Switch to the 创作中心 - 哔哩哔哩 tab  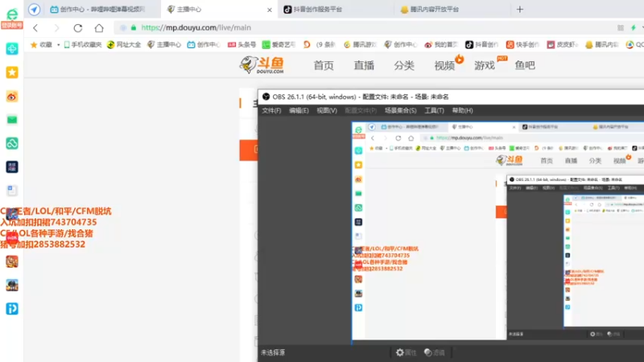(x=97, y=10)
